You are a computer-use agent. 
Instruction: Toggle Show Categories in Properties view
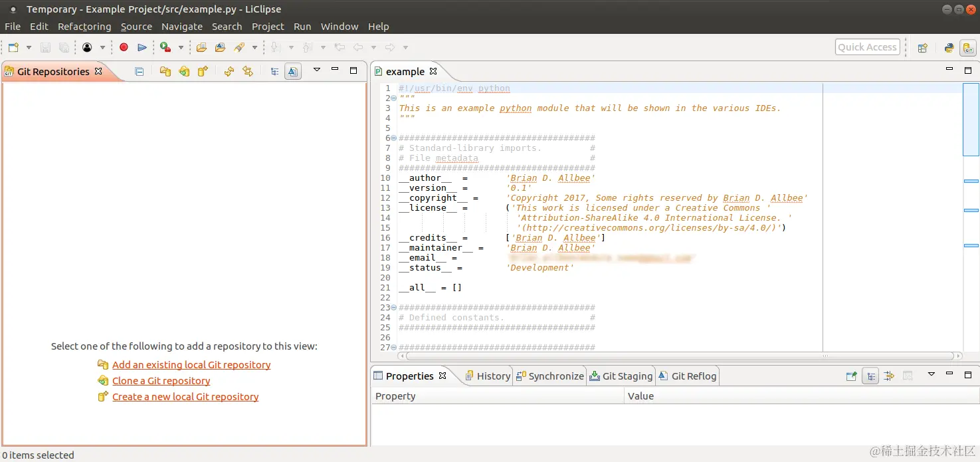click(x=870, y=376)
